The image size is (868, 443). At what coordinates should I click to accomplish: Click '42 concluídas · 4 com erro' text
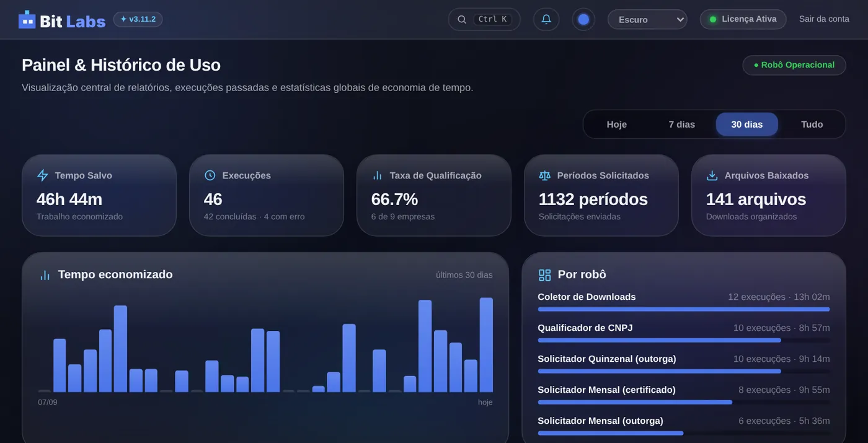[x=254, y=217]
